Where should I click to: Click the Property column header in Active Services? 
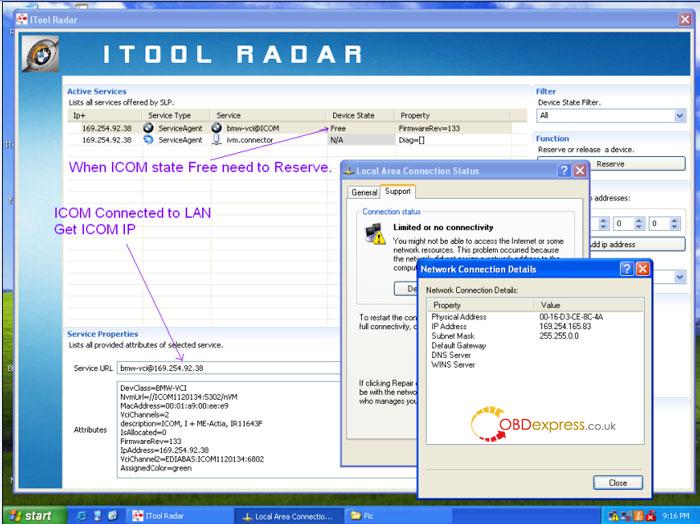coord(452,115)
